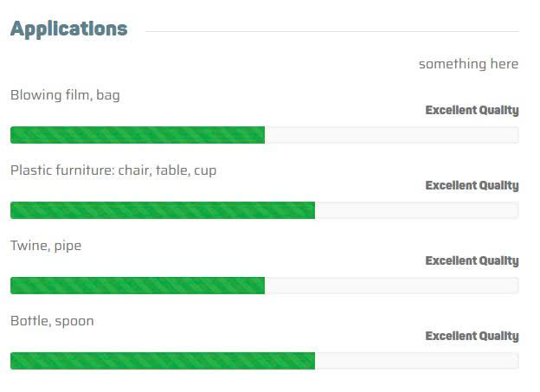Click the empty portion of Bottle, spoon bar
The height and width of the screenshot is (392, 540).
pyautogui.click(x=416, y=361)
